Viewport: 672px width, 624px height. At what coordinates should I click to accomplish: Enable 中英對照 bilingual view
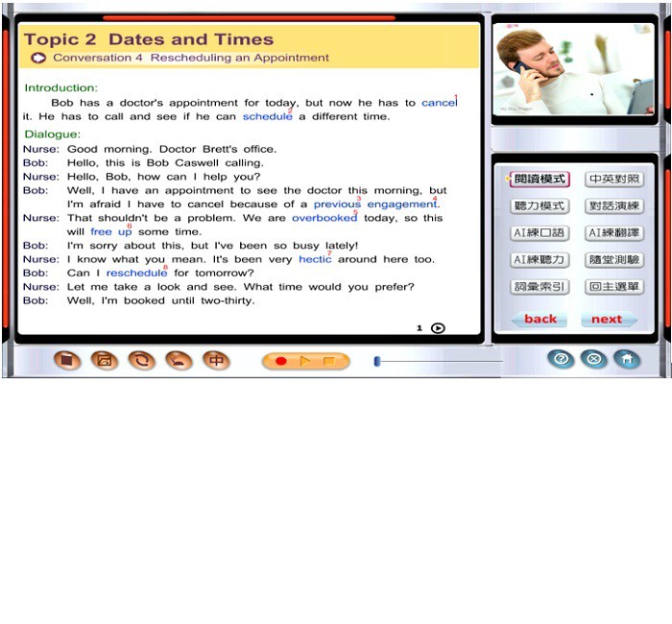point(614,180)
